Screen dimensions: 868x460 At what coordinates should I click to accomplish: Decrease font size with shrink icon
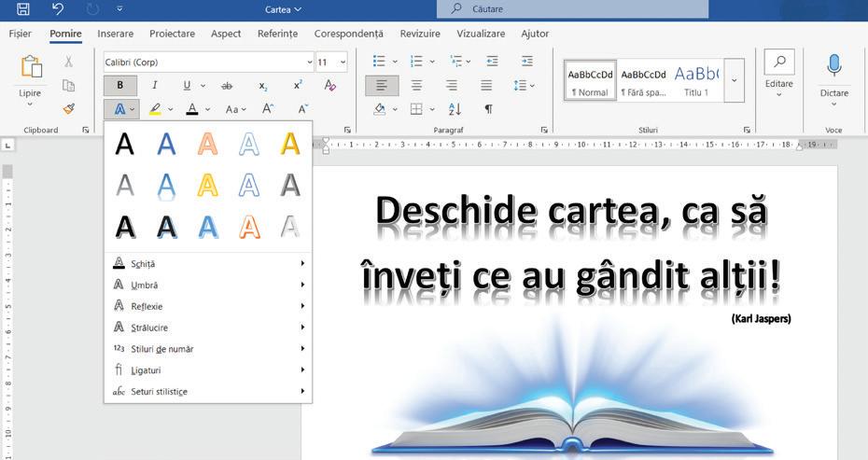pos(302,109)
